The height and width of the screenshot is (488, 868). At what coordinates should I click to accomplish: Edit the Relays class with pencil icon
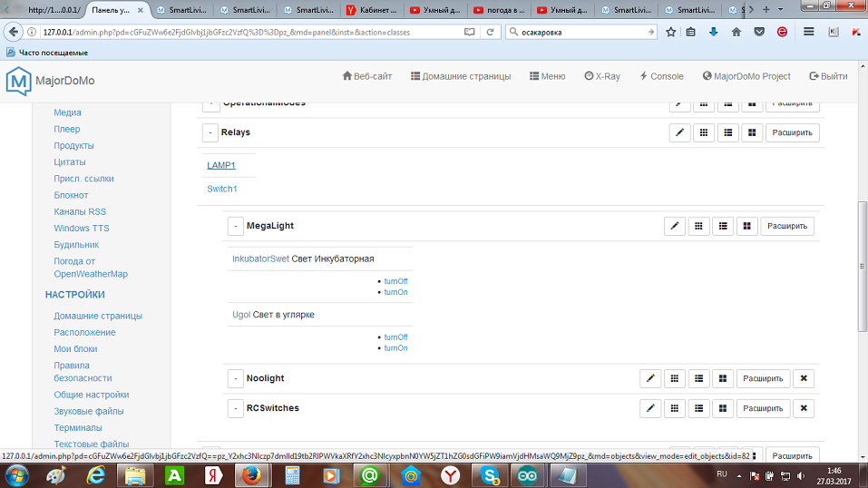tap(679, 132)
